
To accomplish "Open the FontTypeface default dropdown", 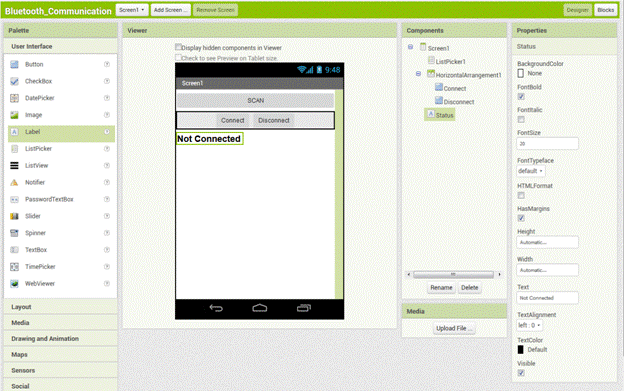I will coord(530,171).
